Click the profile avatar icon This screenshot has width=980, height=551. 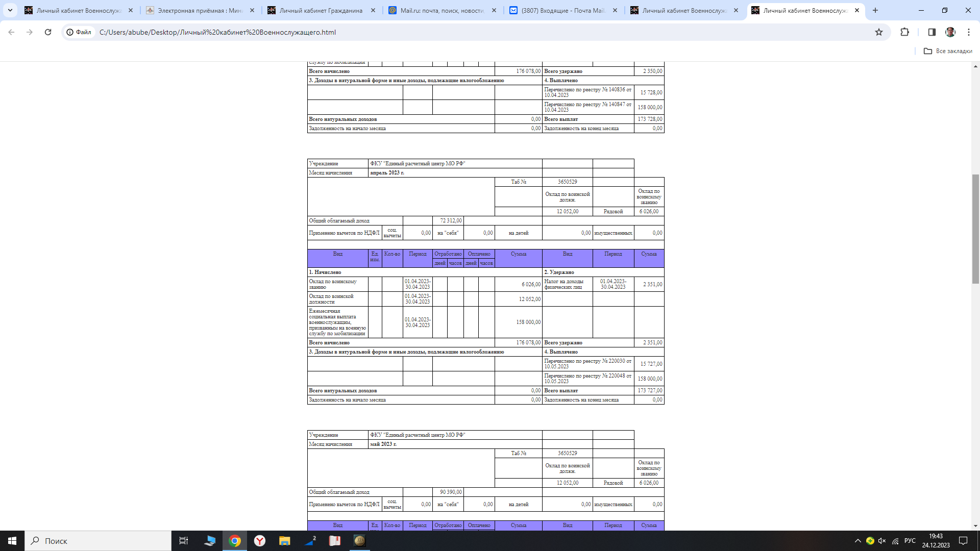950,32
